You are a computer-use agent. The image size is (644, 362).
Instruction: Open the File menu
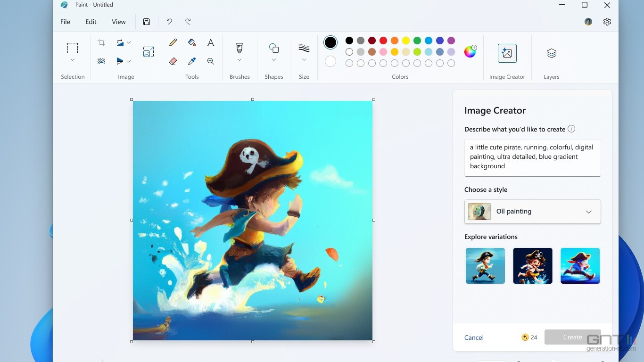65,22
